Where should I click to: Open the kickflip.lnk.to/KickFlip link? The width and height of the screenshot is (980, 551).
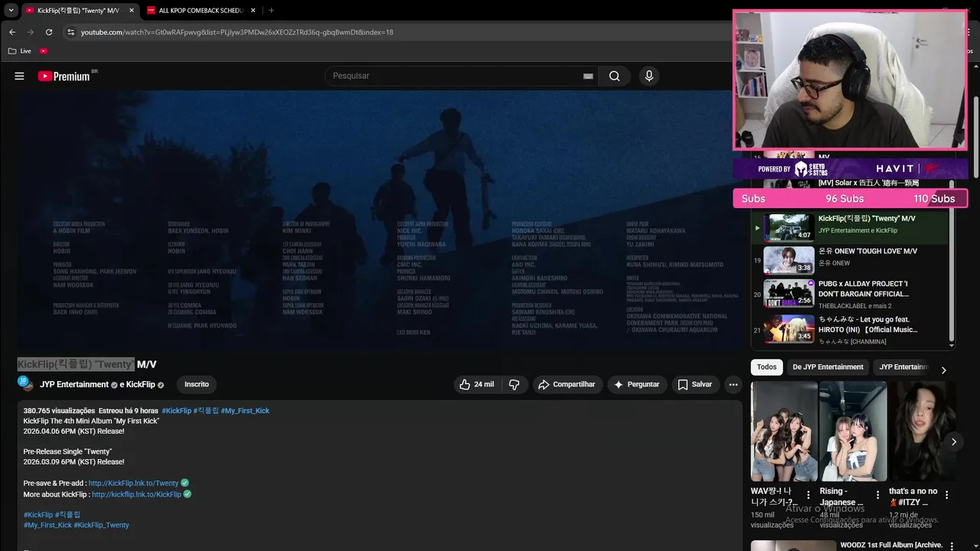point(136,494)
